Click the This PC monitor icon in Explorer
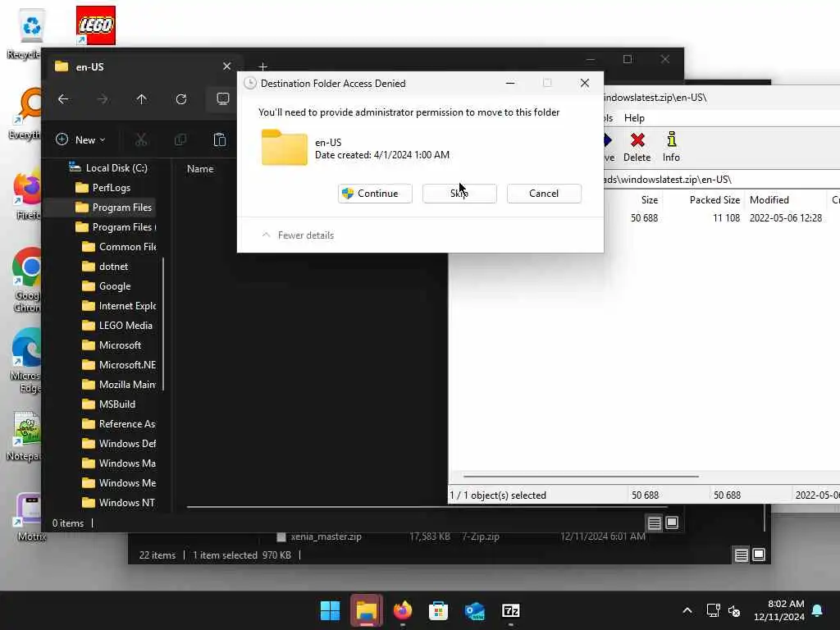Viewport: 840px width, 630px height. (223, 99)
